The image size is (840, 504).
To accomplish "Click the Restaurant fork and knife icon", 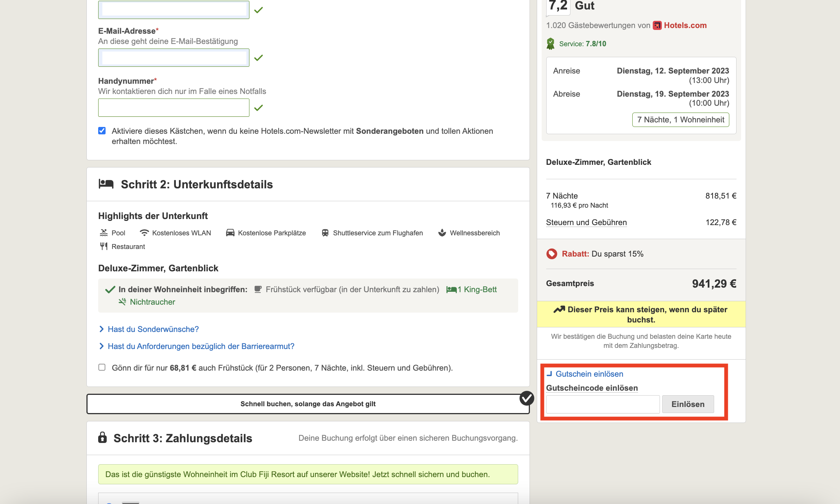I will click(103, 246).
